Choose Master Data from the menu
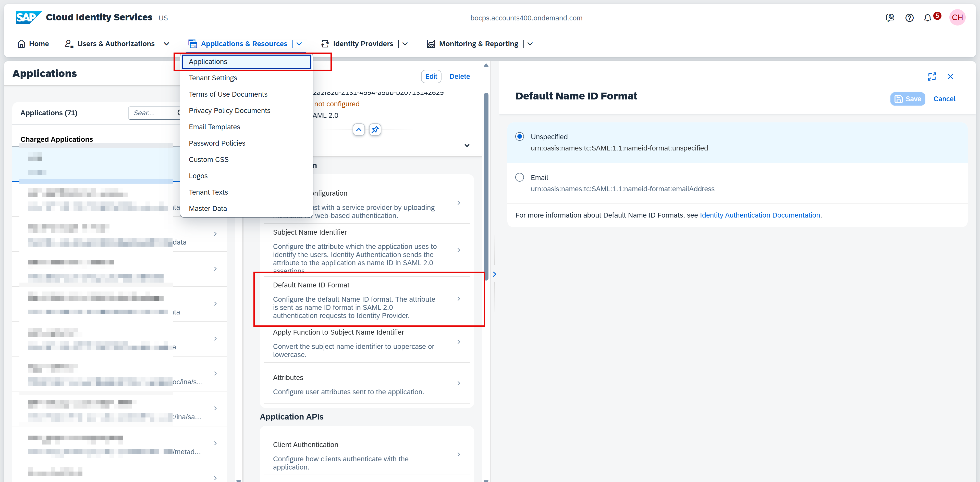This screenshot has width=980, height=482. pyautogui.click(x=247, y=209)
